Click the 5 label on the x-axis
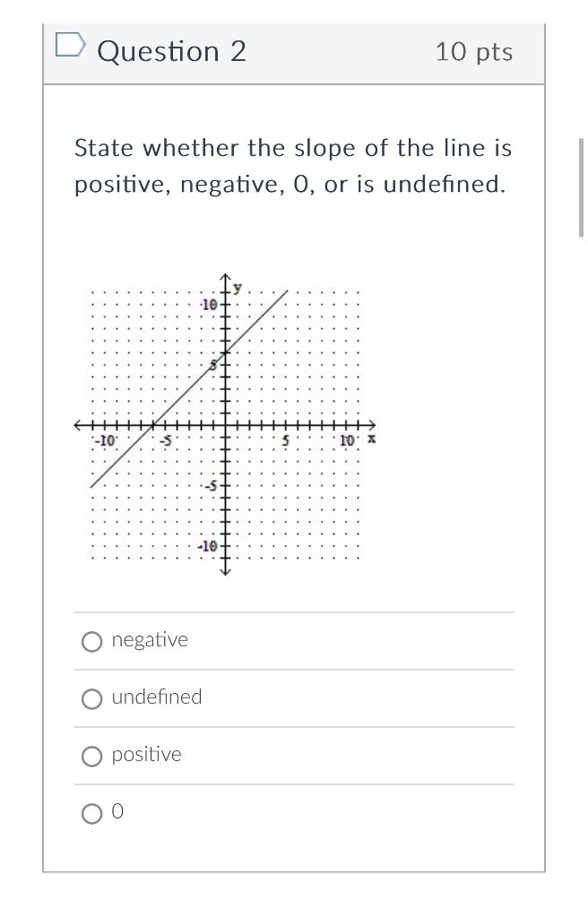The width and height of the screenshot is (588, 918). coord(285,440)
